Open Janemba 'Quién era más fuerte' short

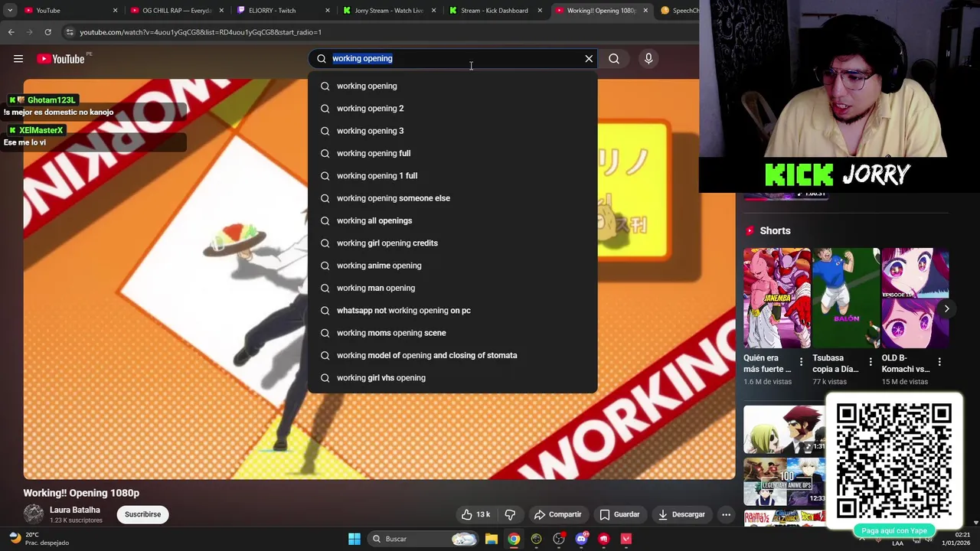pyautogui.click(x=776, y=298)
